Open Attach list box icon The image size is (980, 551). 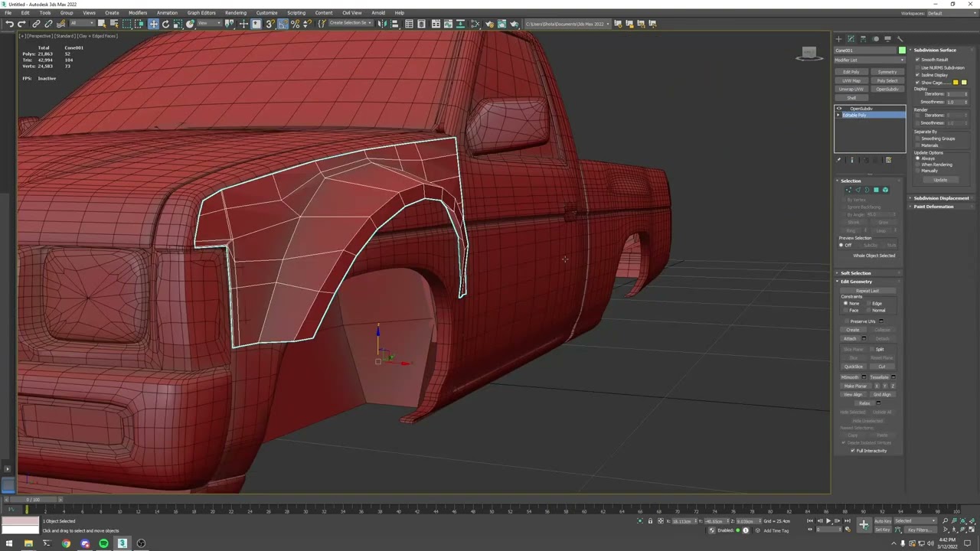(x=864, y=338)
